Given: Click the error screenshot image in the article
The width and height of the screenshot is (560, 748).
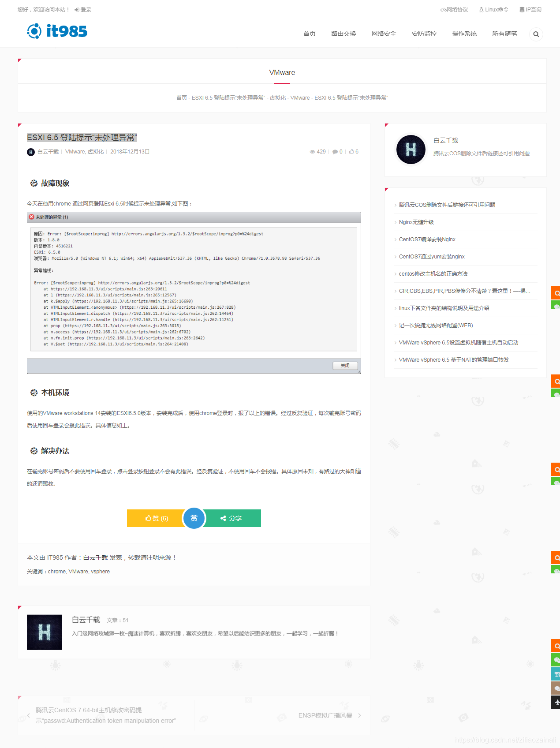Looking at the screenshot, I should (x=194, y=293).
